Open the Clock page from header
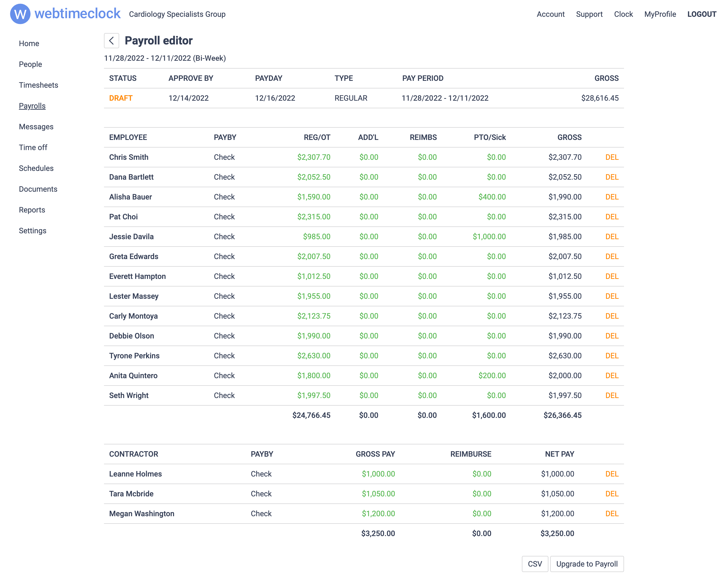Viewport: 728px width, 585px height. click(x=623, y=14)
